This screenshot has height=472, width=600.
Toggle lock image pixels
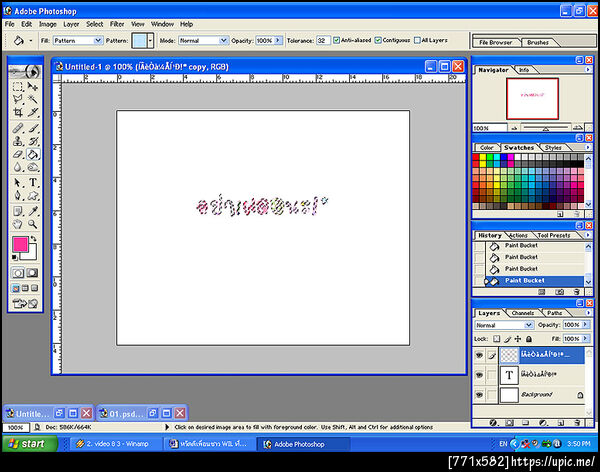click(x=507, y=339)
